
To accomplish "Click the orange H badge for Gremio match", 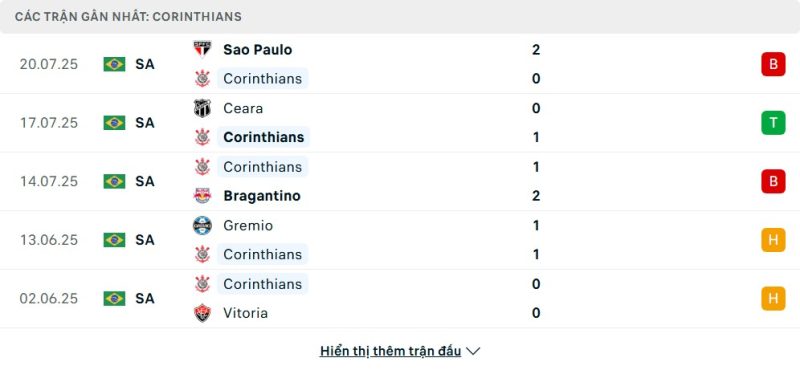I will click(773, 240).
